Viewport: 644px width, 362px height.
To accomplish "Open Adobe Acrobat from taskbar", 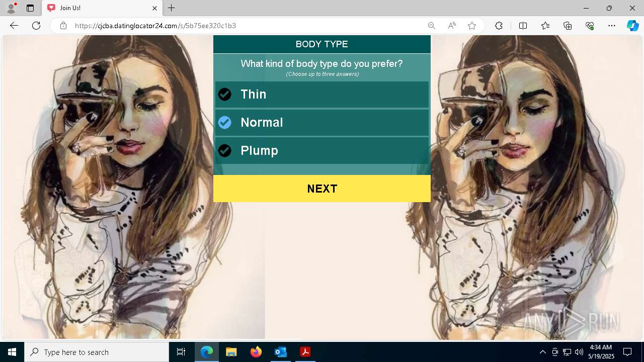I will click(x=305, y=352).
